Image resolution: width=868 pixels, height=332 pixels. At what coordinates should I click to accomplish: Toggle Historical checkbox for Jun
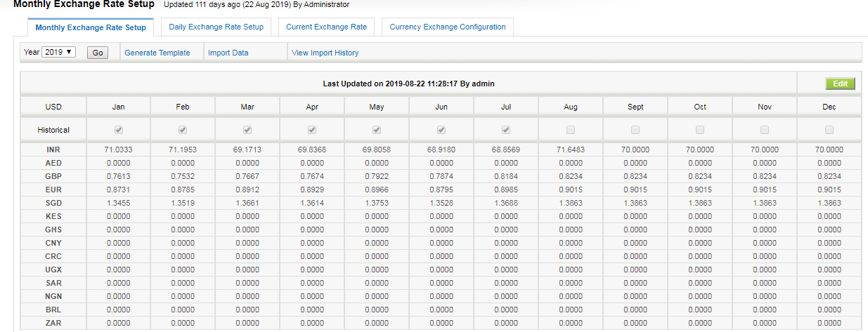(x=441, y=130)
